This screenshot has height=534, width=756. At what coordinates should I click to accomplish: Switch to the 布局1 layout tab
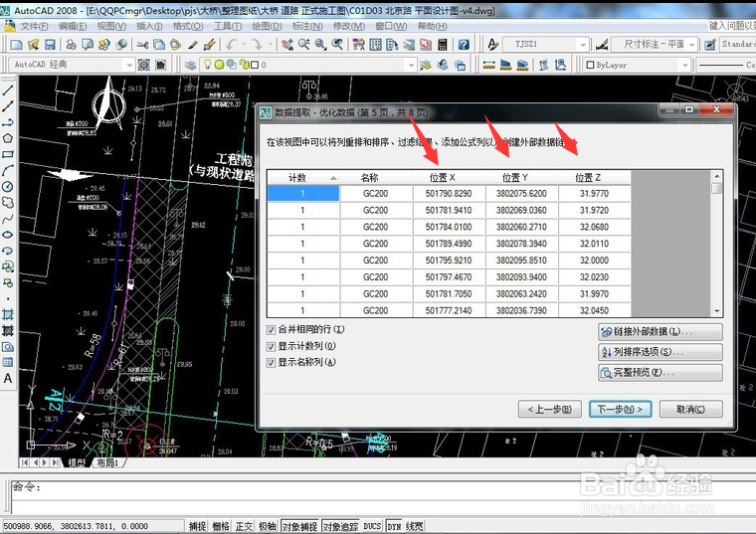pyautogui.click(x=107, y=463)
